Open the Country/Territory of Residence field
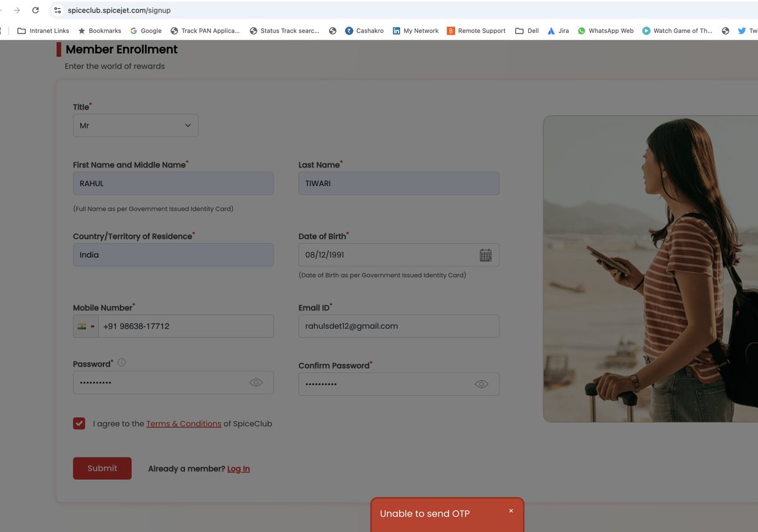Viewport: 758px width, 532px height. click(173, 255)
